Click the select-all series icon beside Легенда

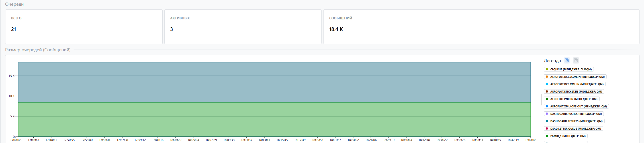tap(576, 60)
